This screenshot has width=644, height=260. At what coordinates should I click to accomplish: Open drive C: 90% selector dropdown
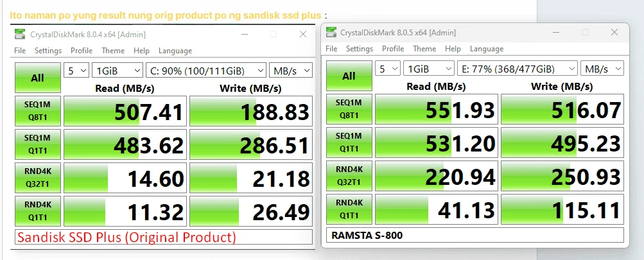[x=205, y=71]
